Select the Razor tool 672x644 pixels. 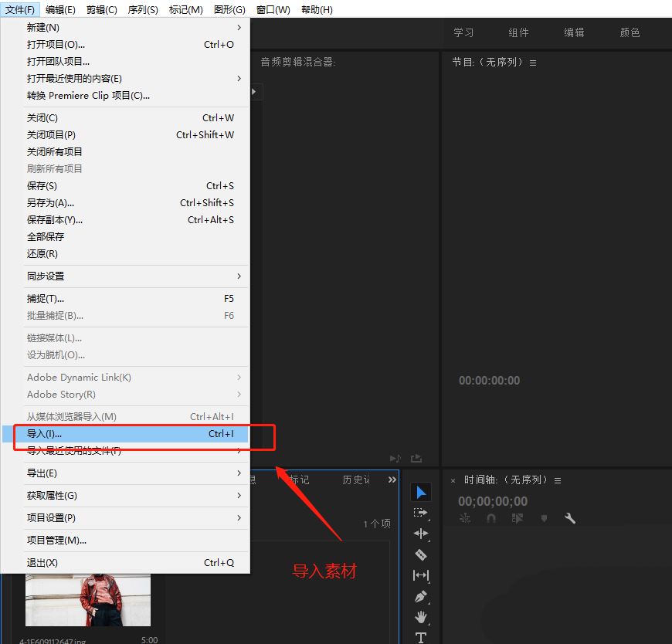pos(421,554)
